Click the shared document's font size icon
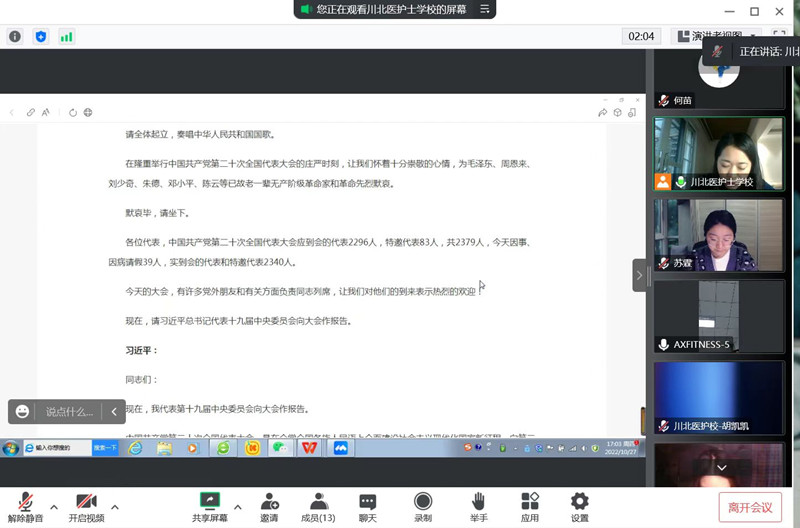Screen dimensions: 800x528 (45, 112)
